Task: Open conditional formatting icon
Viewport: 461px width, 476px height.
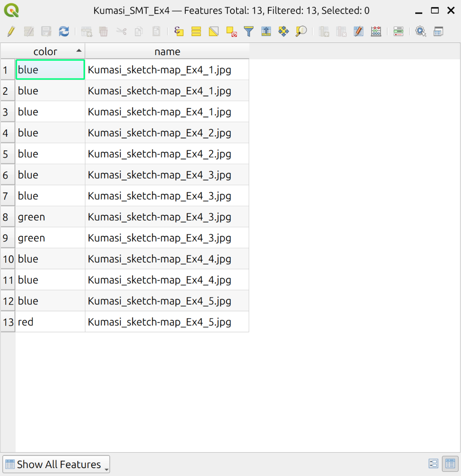Action: 398,31
